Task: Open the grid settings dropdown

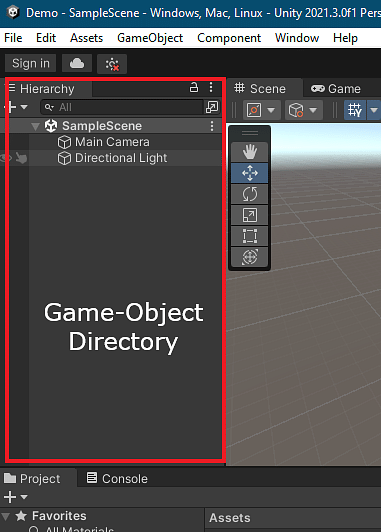Action: (x=374, y=110)
